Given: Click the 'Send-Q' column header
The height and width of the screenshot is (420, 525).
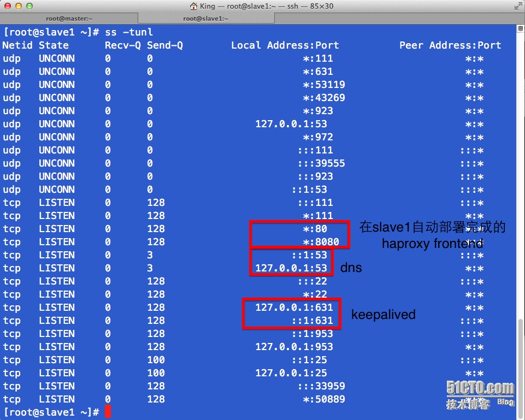Looking at the screenshot, I should 165,45.
